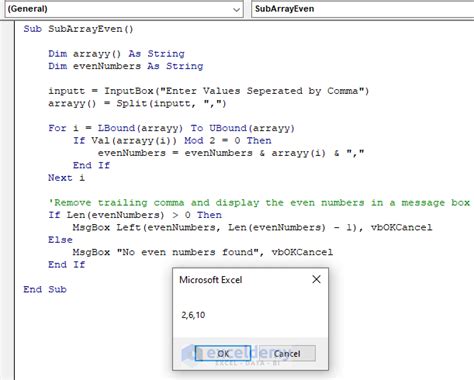Click the 2,6,10 message text
The image size is (474, 380).
coord(193,315)
